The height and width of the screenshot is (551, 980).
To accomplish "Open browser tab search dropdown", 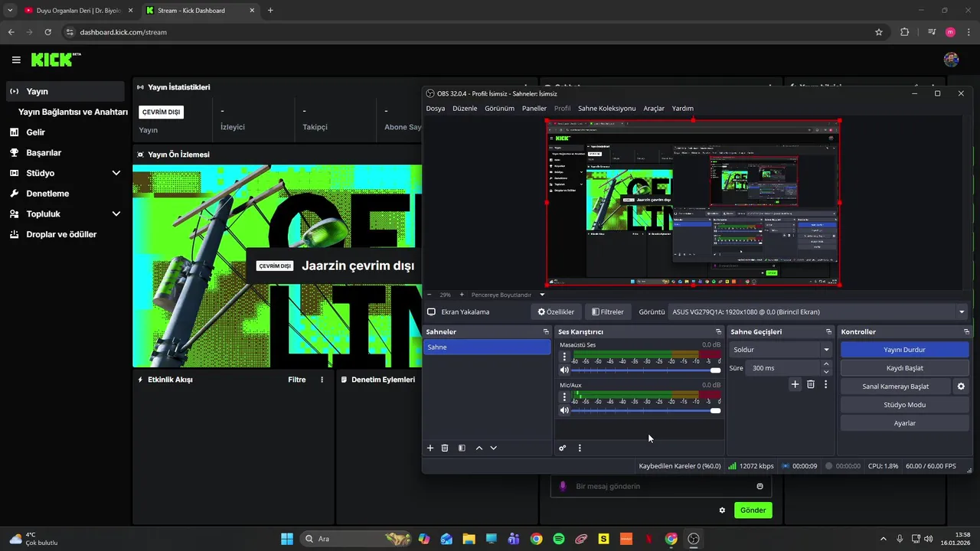I will click(x=10, y=11).
